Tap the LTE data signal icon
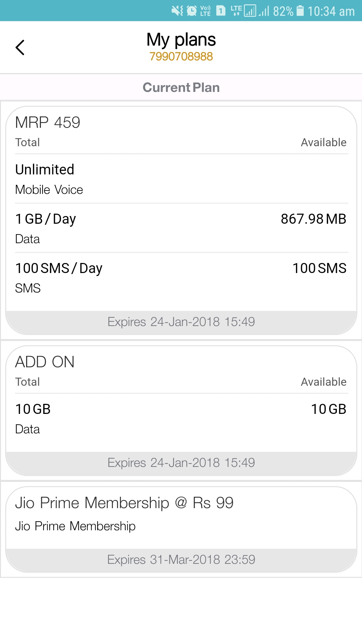The height and width of the screenshot is (644, 362). pos(236,11)
